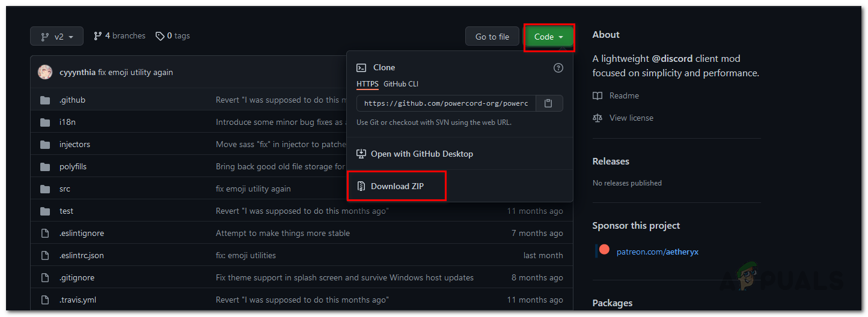Open the patreon.com/aetheryx sponsor link

[658, 252]
